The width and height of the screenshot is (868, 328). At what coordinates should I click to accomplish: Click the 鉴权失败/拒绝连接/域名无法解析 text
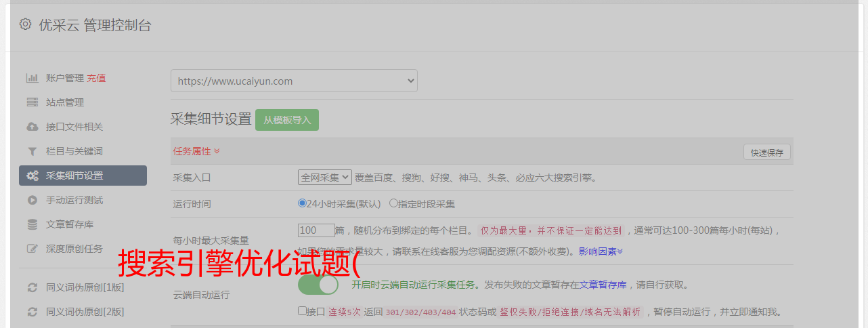(571, 312)
